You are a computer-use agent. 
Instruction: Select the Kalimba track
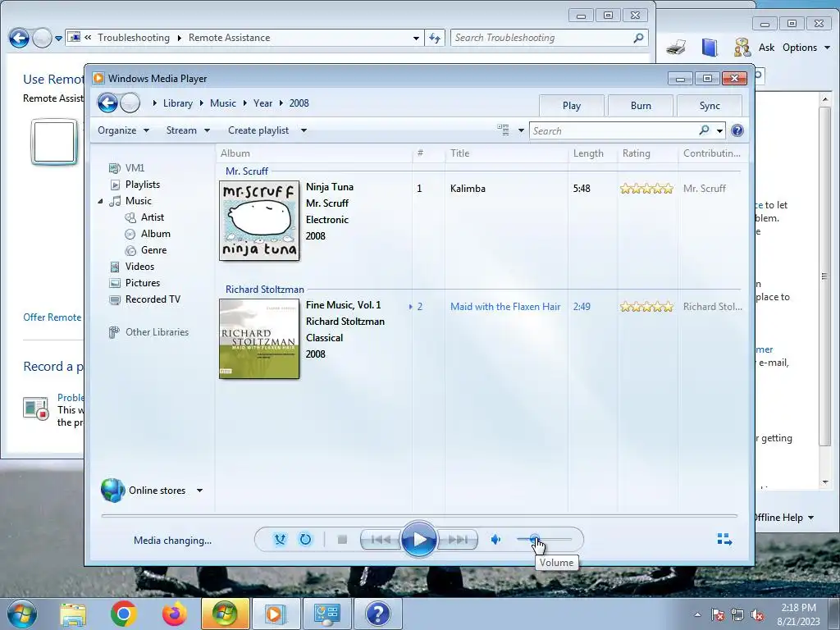[468, 189]
